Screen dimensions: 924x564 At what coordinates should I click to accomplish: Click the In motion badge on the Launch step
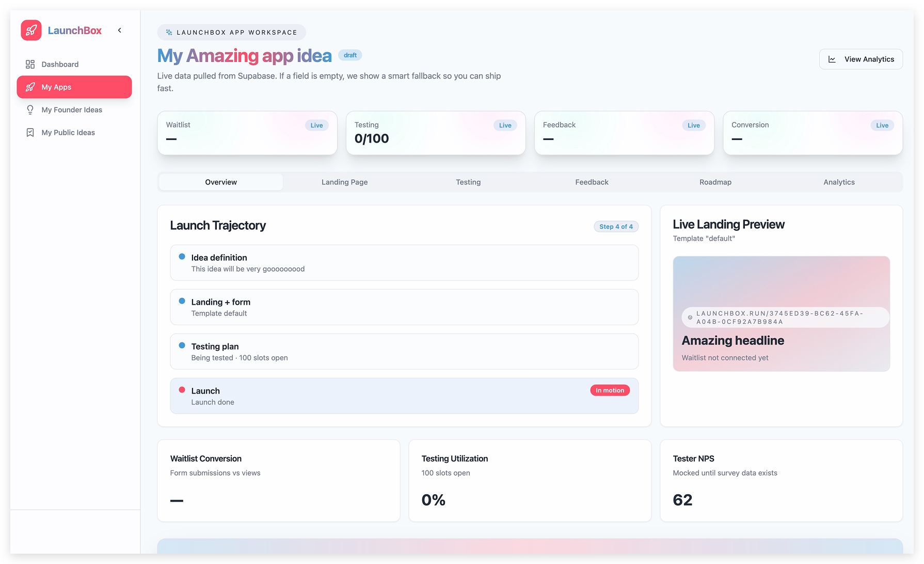tap(610, 390)
